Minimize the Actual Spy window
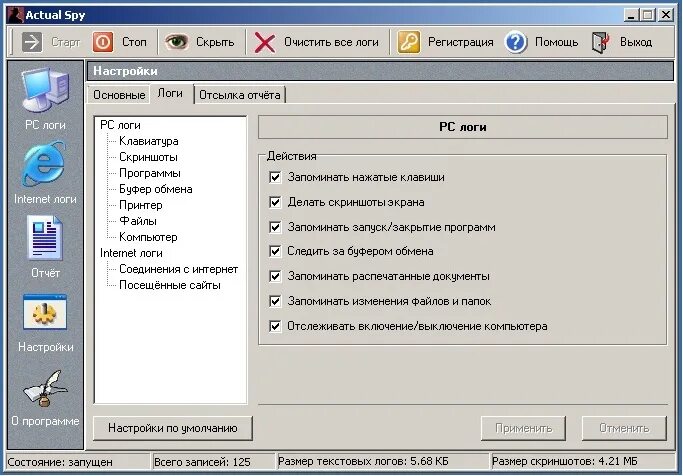 tap(630, 15)
